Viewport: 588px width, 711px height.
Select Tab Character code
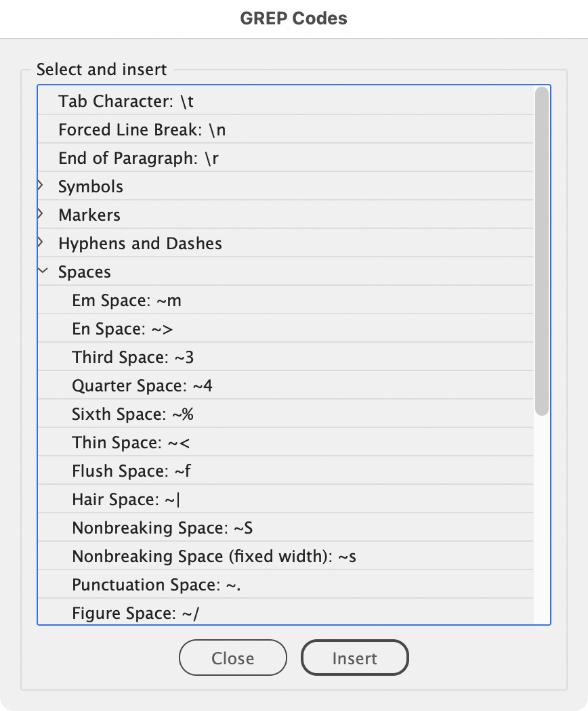126,102
